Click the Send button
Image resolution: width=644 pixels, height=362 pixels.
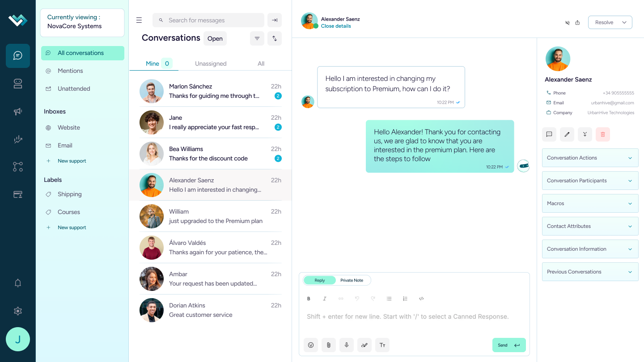pos(509,345)
